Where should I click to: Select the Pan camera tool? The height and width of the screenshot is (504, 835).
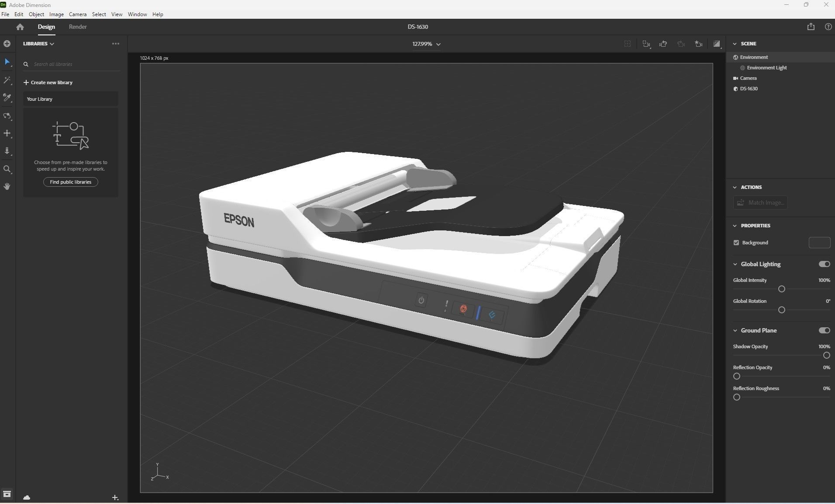click(7, 134)
